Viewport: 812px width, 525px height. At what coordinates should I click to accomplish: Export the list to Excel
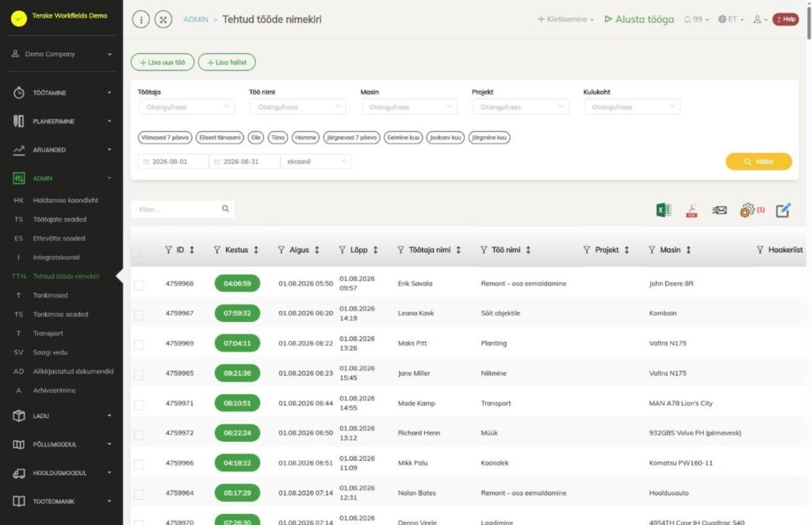pyautogui.click(x=664, y=209)
